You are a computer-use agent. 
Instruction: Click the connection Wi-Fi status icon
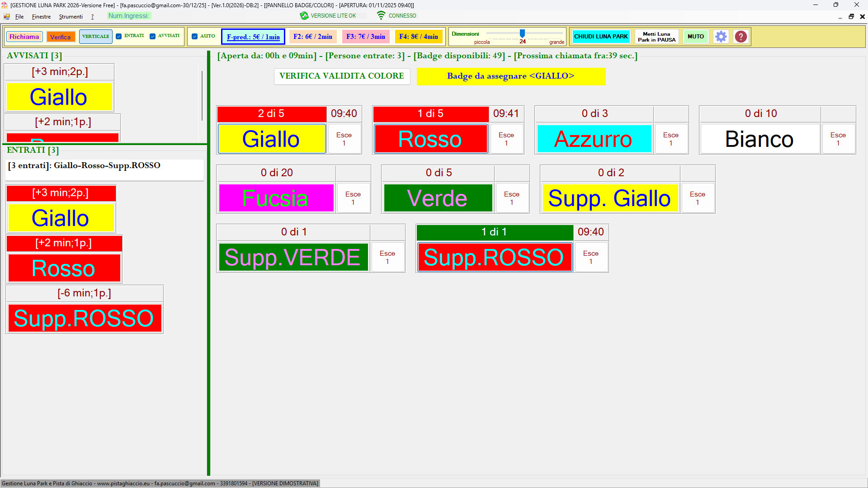(381, 16)
